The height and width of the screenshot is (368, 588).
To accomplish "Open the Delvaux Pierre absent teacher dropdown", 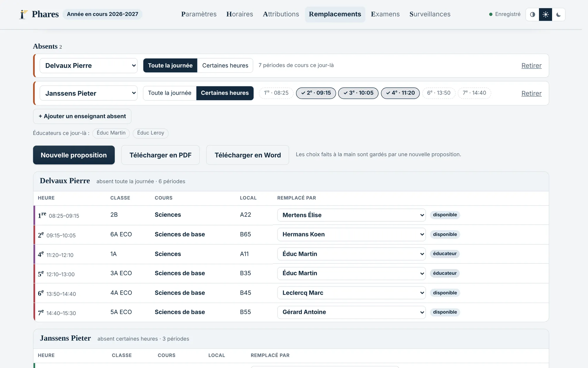I will click(88, 66).
